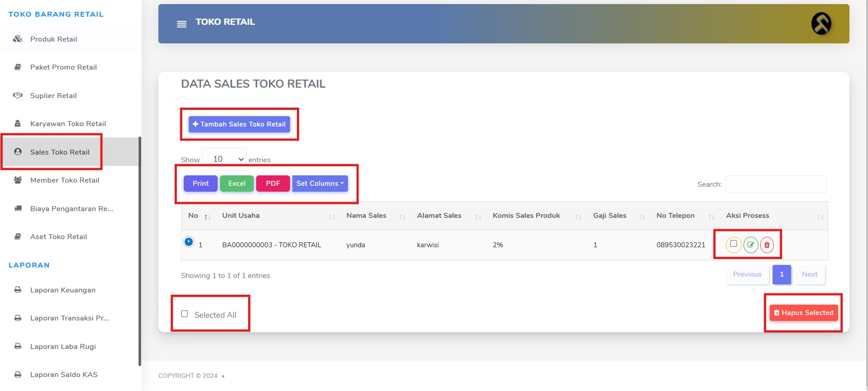The image size is (868, 391).
Task: Open Laporan Transaksi Pr... report
Action: click(x=71, y=318)
